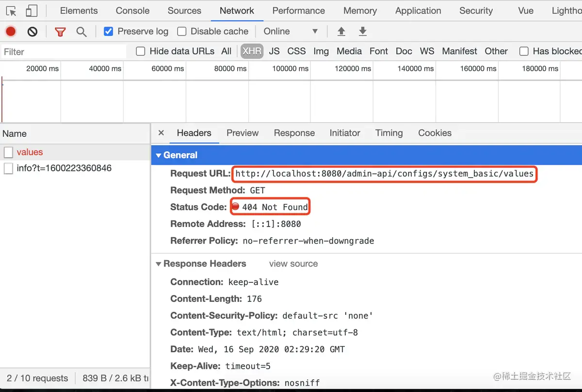Viewport: 582px width, 392px height.
Task: Click the no-referrer-when-downgrade policy value
Action: (308, 241)
